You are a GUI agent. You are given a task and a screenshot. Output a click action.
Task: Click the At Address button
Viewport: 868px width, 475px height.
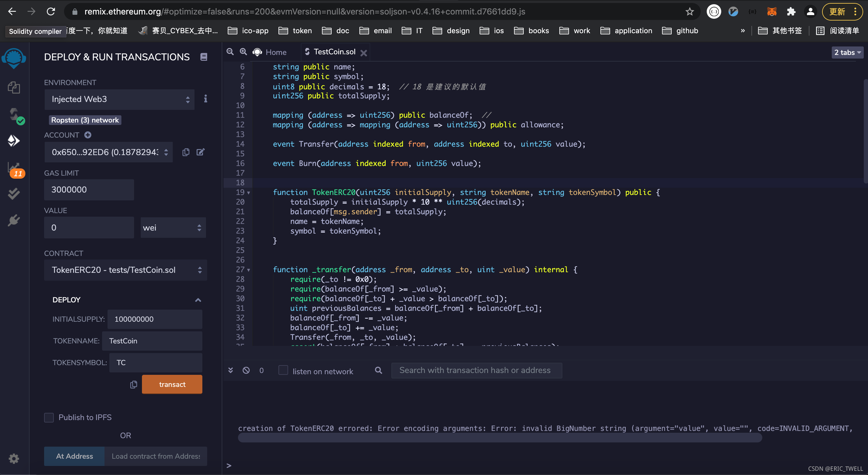pyautogui.click(x=74, y=456)
